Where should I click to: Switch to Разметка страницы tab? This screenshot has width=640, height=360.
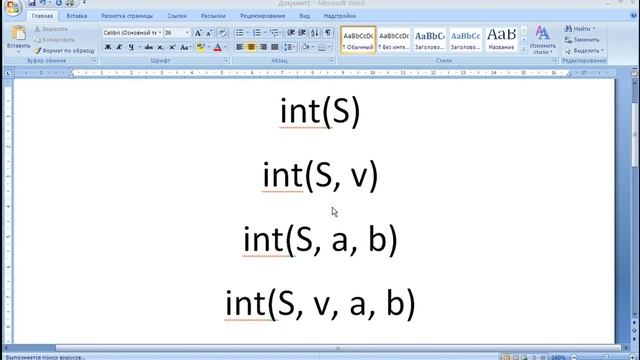[x=127, y=16]
